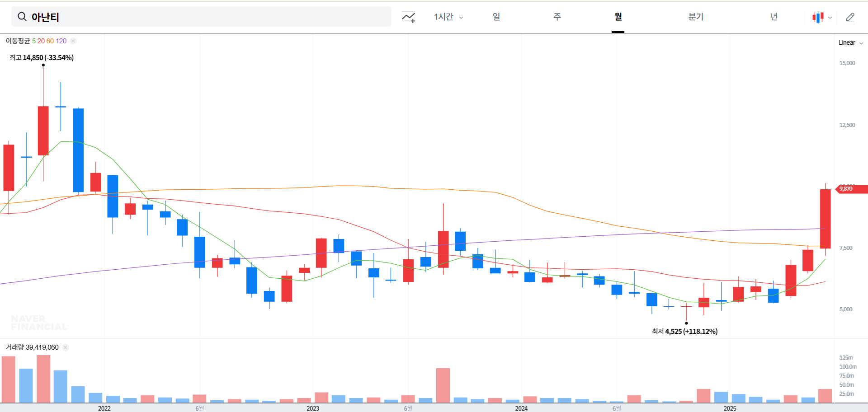868x412 pixels.
Task: Click the current price tag 9,870
Action: pos(851,189)
